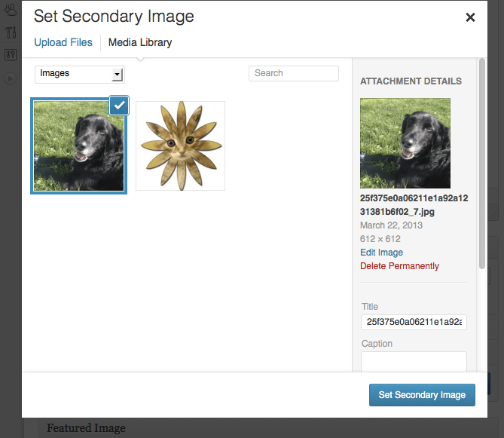
Task: Click into the Title text field
Action: (414, 322)
